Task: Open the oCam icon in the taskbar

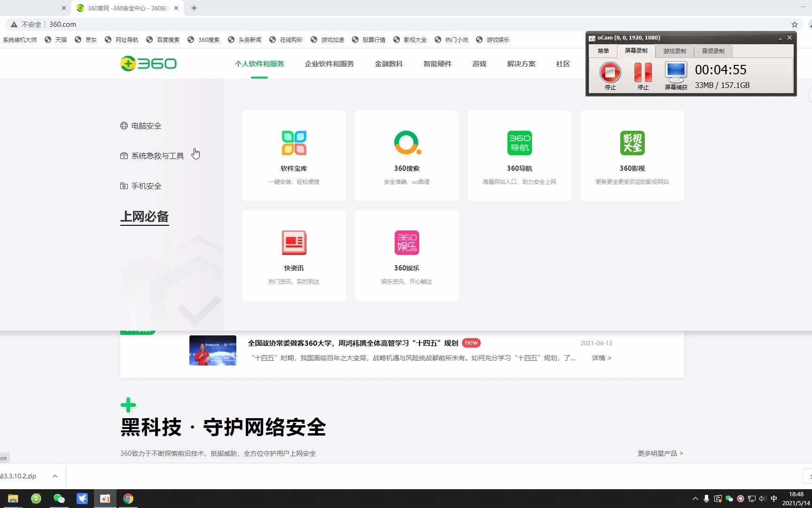Action: point(105,499)
